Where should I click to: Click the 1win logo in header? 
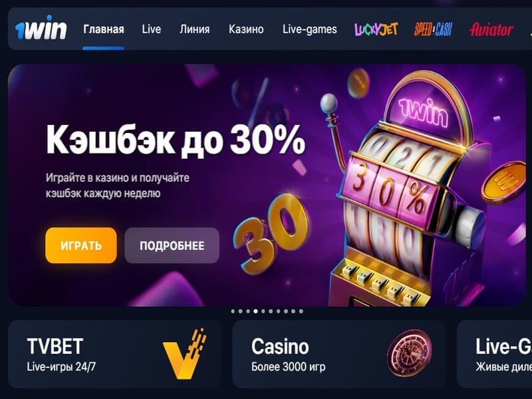[41, 29]
